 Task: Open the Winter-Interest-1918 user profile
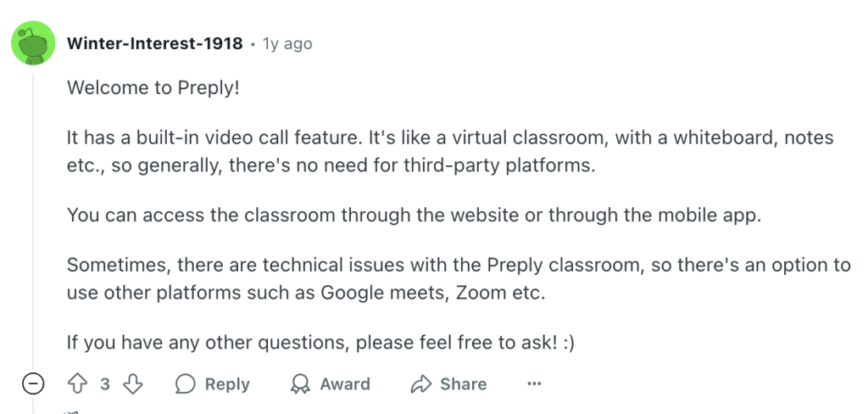(x=154, y=43)
